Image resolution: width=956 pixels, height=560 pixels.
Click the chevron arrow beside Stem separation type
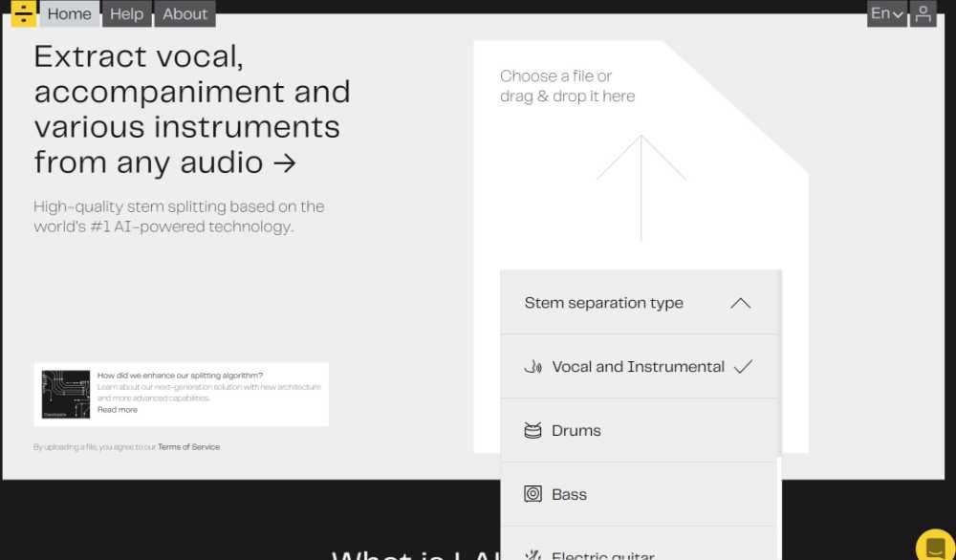740,303
